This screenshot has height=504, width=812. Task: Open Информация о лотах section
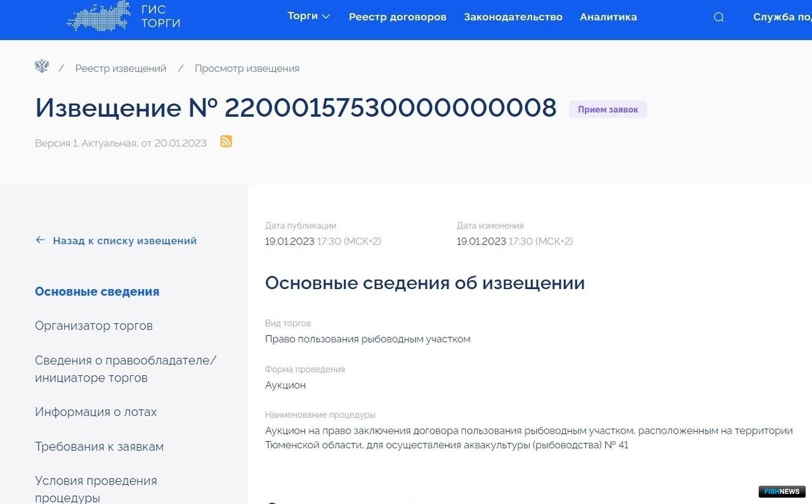(x=96, y=412)
